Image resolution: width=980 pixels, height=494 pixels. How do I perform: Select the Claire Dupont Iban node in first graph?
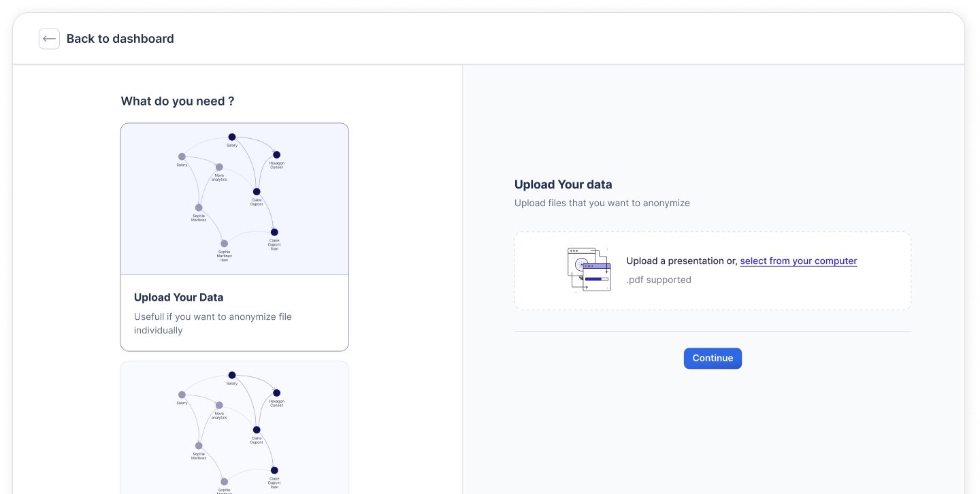[274, 232]
